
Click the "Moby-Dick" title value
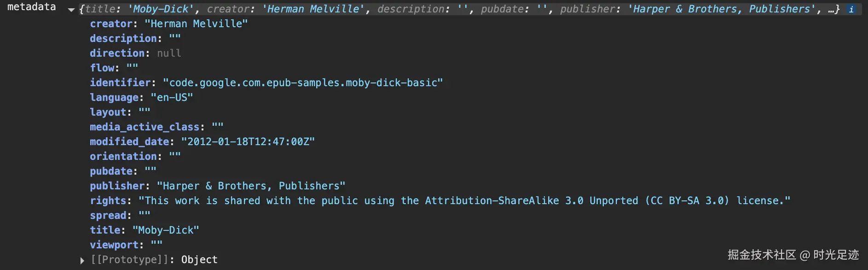point(166,230)
